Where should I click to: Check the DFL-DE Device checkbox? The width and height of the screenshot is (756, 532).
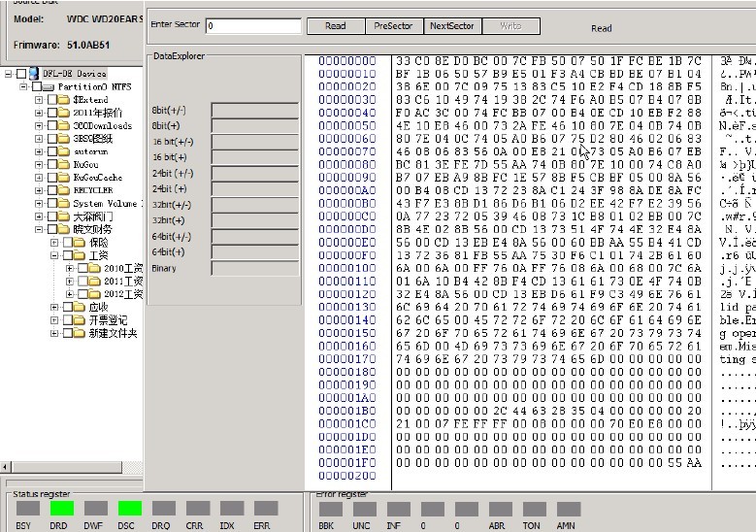[21, 74]
